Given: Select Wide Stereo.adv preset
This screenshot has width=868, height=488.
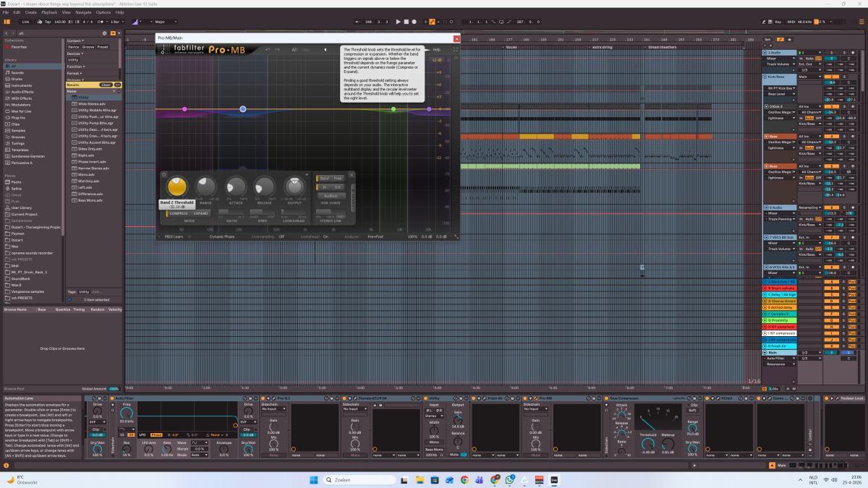Looking at the screenshot, I should tap(92, 103).
